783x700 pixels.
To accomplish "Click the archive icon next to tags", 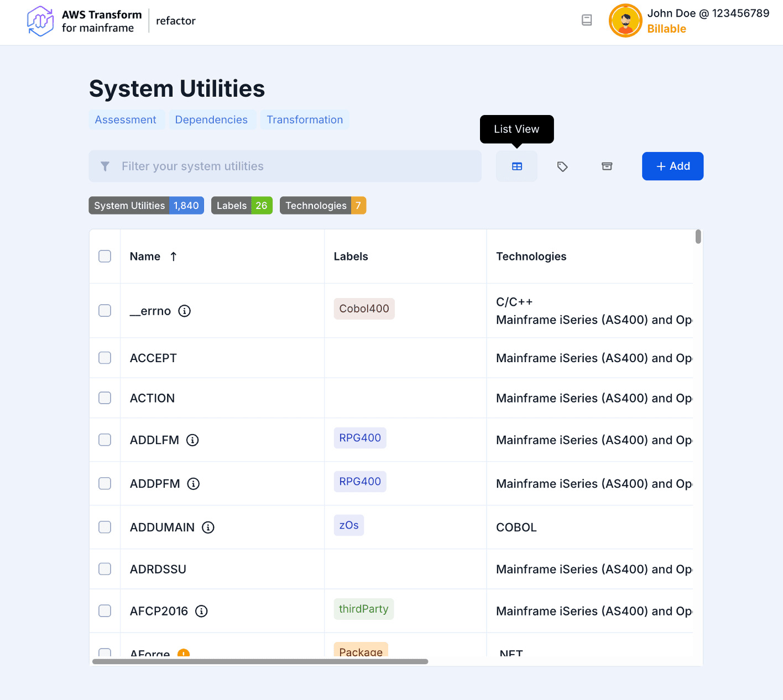I will pos(607,166).
